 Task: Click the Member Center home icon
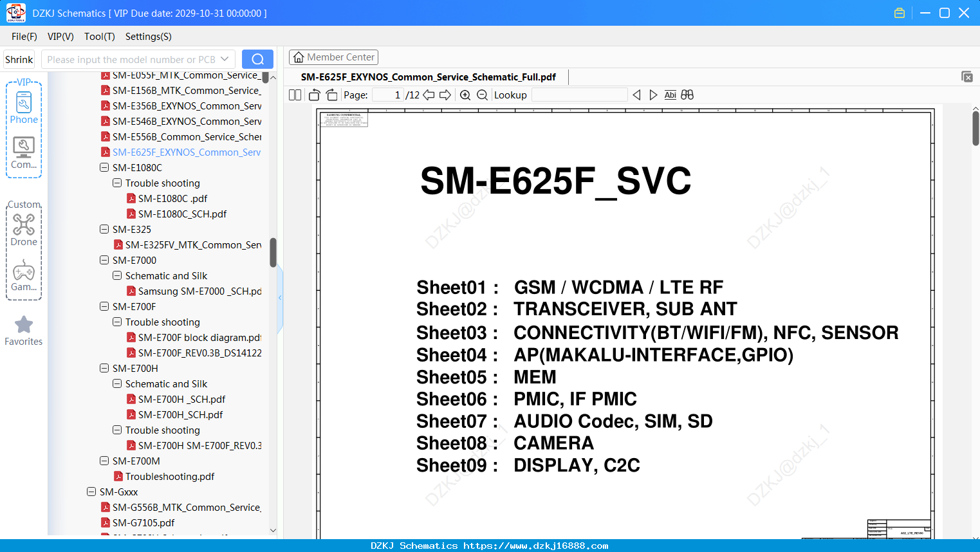click(x=299, y=57)
